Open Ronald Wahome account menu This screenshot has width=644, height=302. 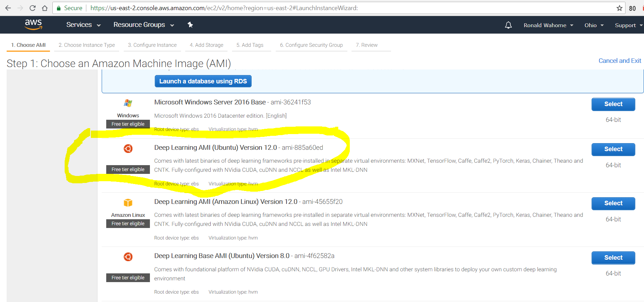pos(548,25)
